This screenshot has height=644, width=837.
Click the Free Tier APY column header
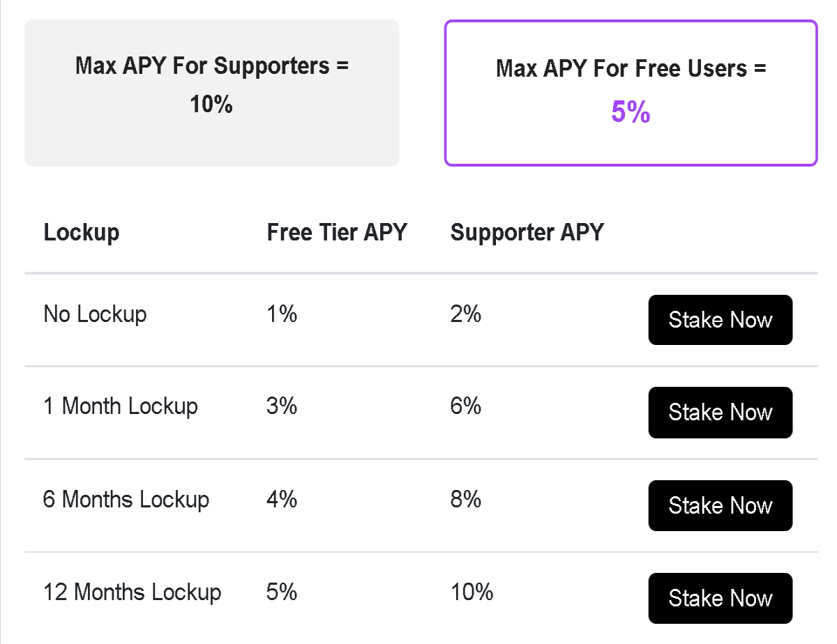point(337,232)
